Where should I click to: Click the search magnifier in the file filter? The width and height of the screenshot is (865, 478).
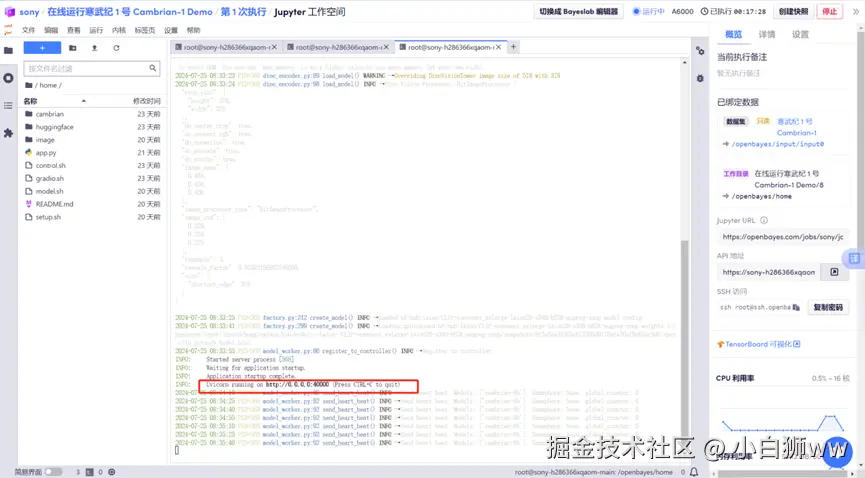coord(153,68)
